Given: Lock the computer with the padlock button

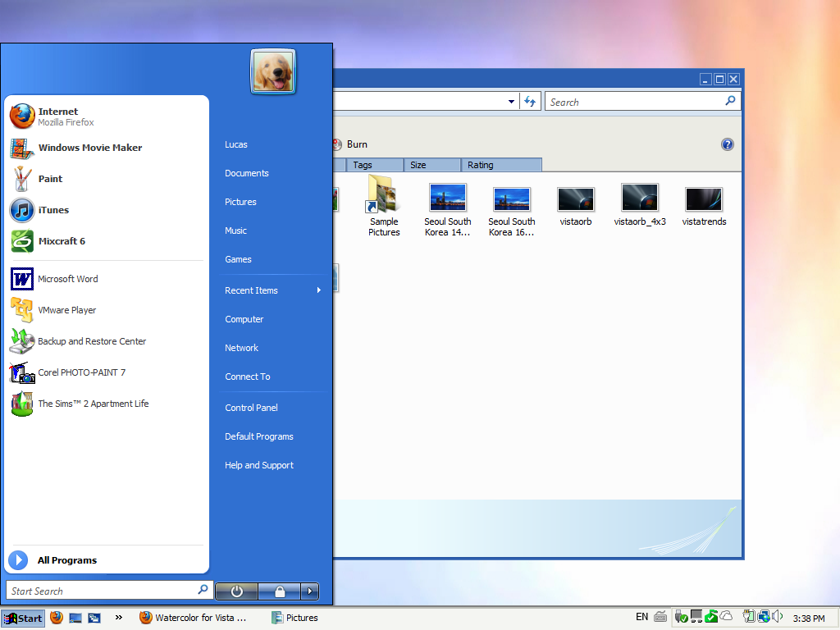Looking at the screenshot, I should pos(279,591).
